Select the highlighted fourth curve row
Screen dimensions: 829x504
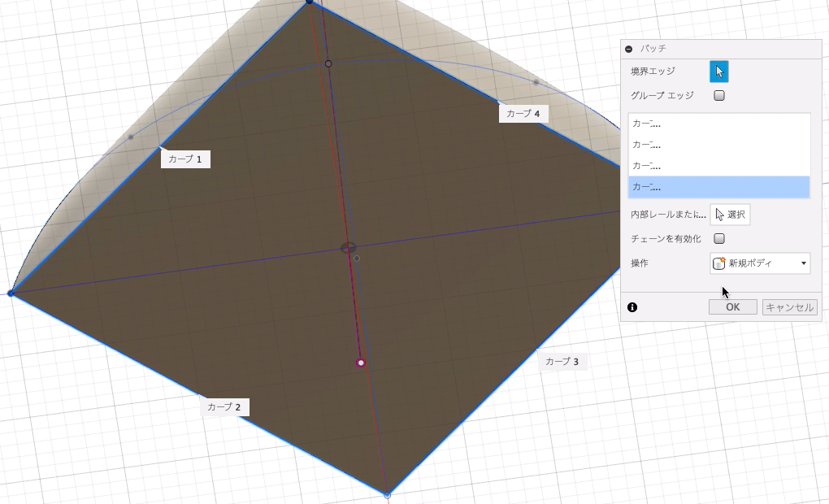point(719,187)
